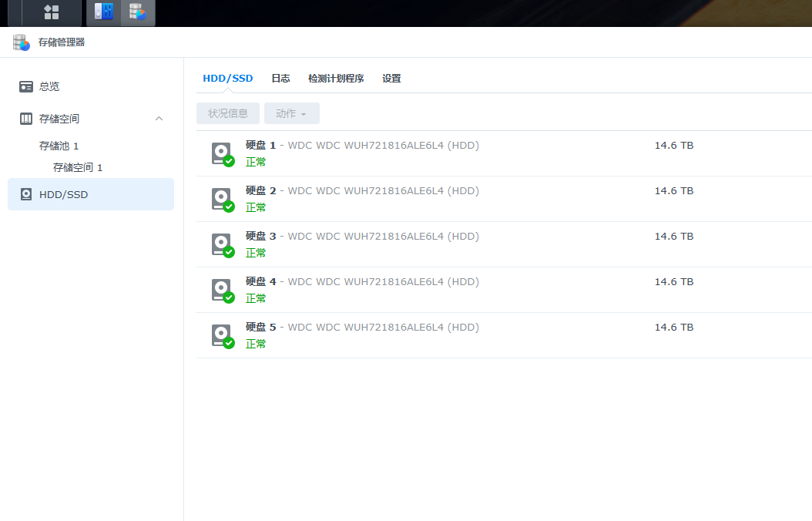Click the 硬盘 2 drive status icon
The width and height of the screenshot is (812, 521).
pos(223,200)
